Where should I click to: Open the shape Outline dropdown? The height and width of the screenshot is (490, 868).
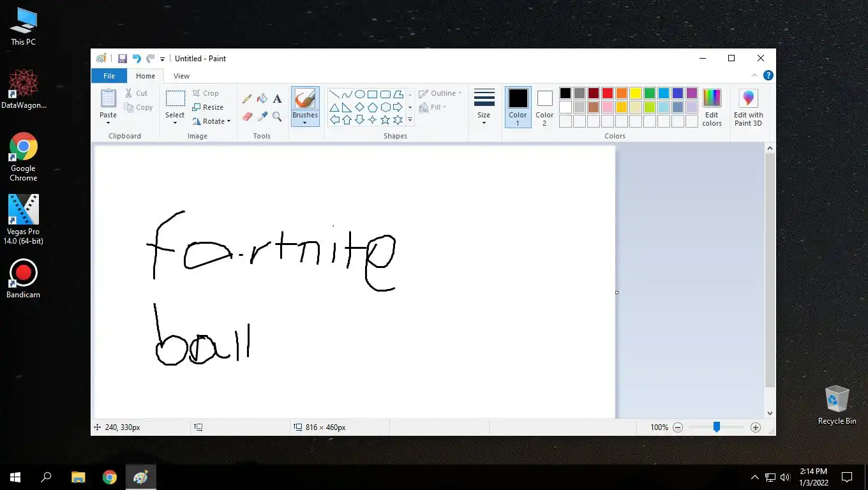(440, 93)
